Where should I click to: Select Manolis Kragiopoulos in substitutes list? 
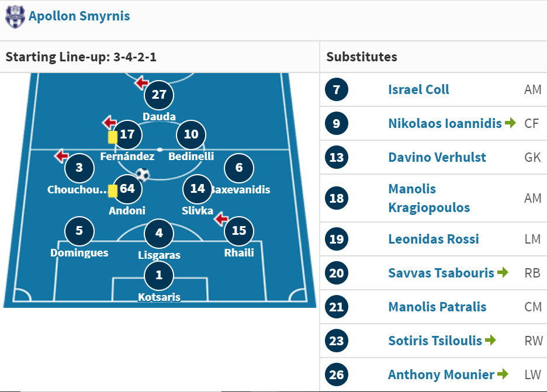429,198
